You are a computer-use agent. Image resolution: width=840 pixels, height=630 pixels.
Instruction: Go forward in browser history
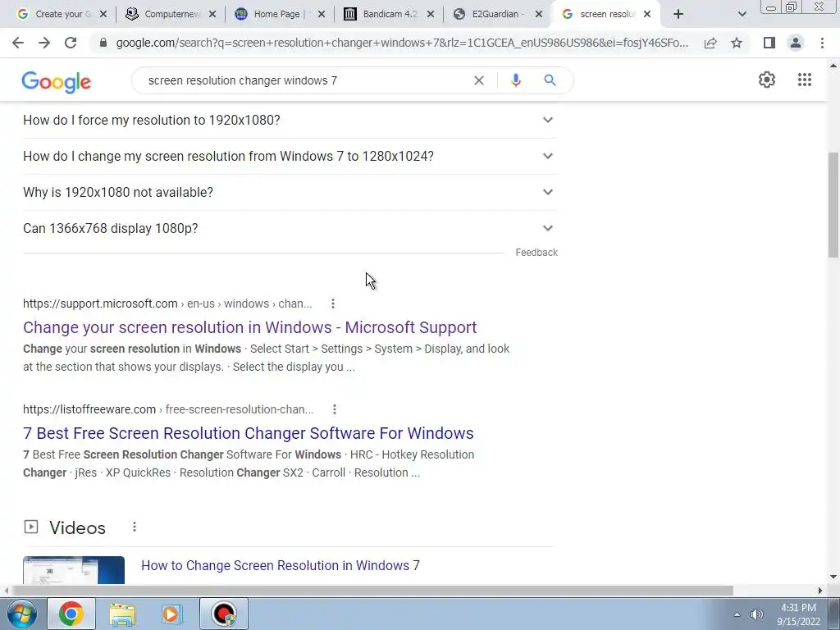44,43
